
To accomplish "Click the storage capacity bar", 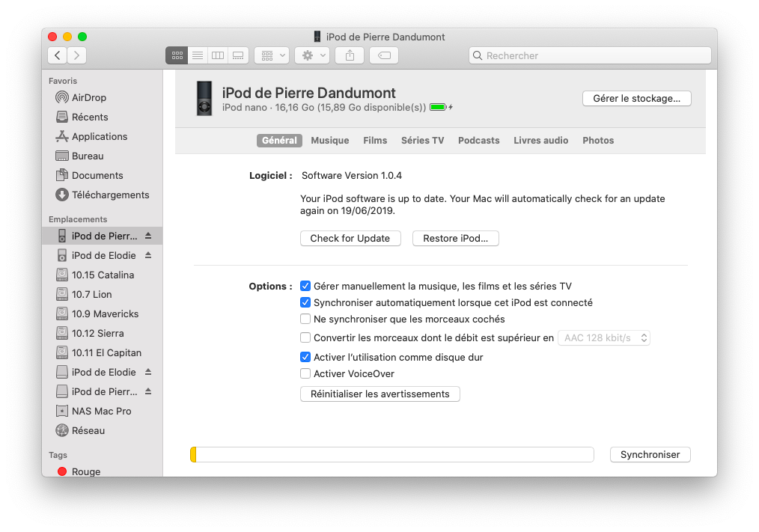I will tap(392, 454).
